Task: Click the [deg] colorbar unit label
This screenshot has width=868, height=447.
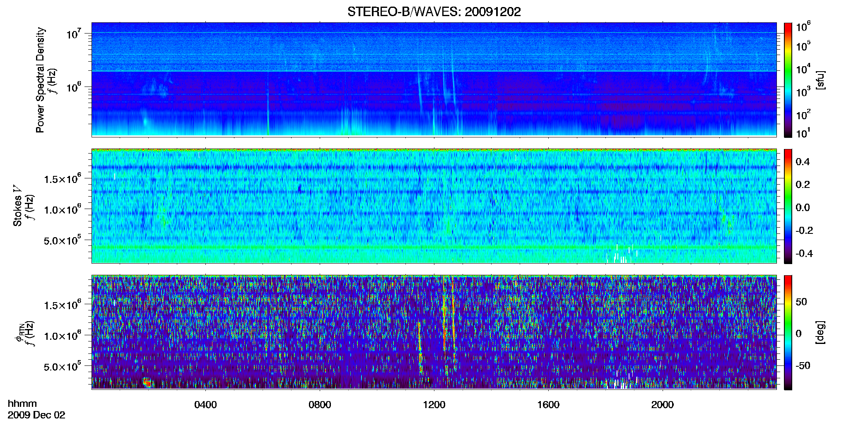Action: coord(820,332)
